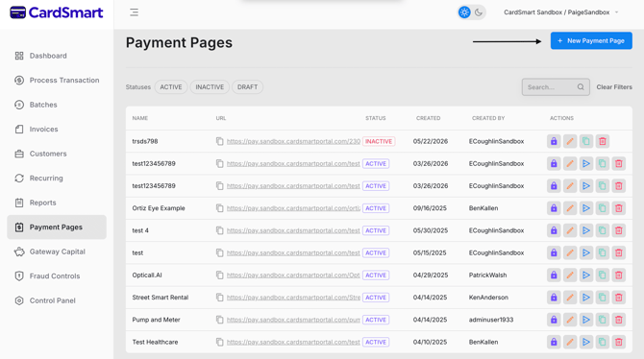
Task: Launch Pump and Meter with play icon
Action: click(586, 320)
